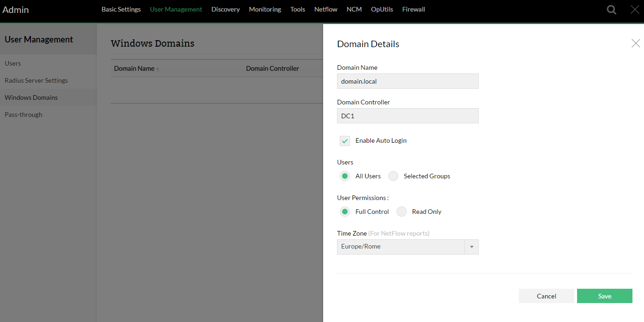Select Read Only permission
The height and width of the screenshot is (322, 644).
(x=402, y=212)
